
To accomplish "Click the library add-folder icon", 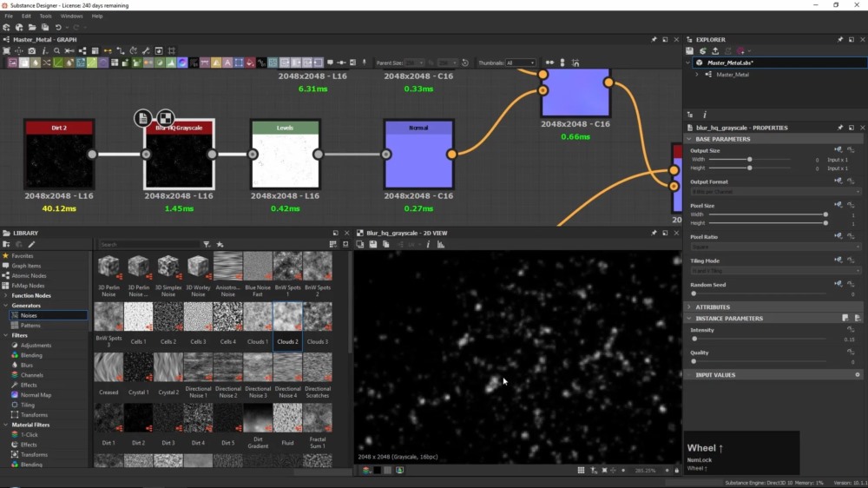I will point(7,244).
